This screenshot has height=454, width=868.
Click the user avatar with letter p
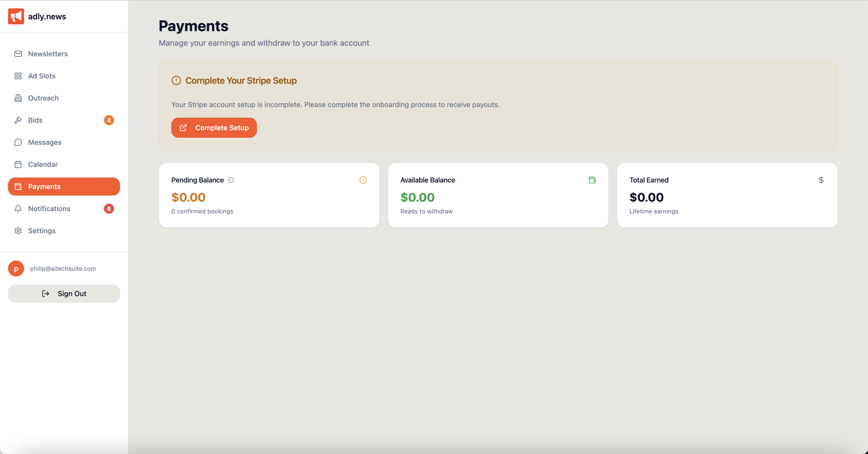16,268
